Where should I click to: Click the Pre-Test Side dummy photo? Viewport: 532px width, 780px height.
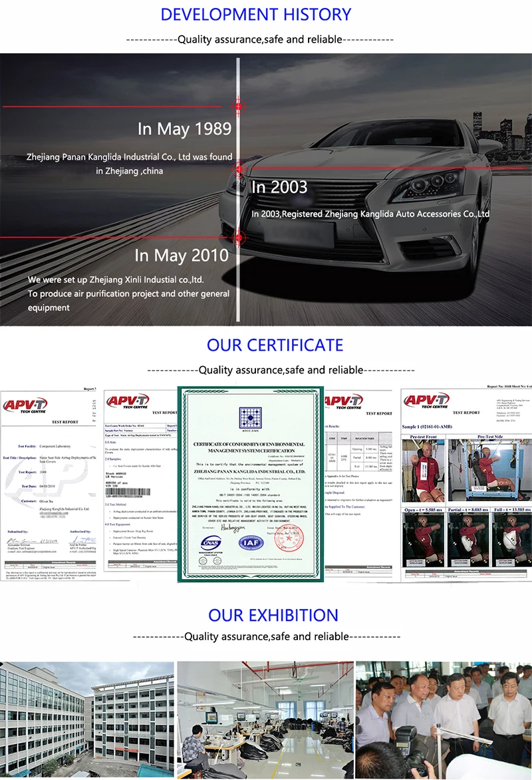tap(489, 471)
